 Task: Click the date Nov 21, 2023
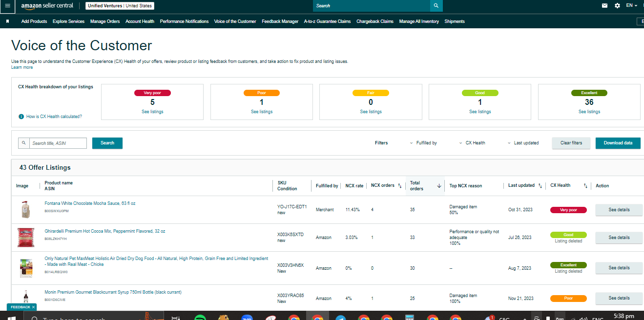tap(521, 299)
